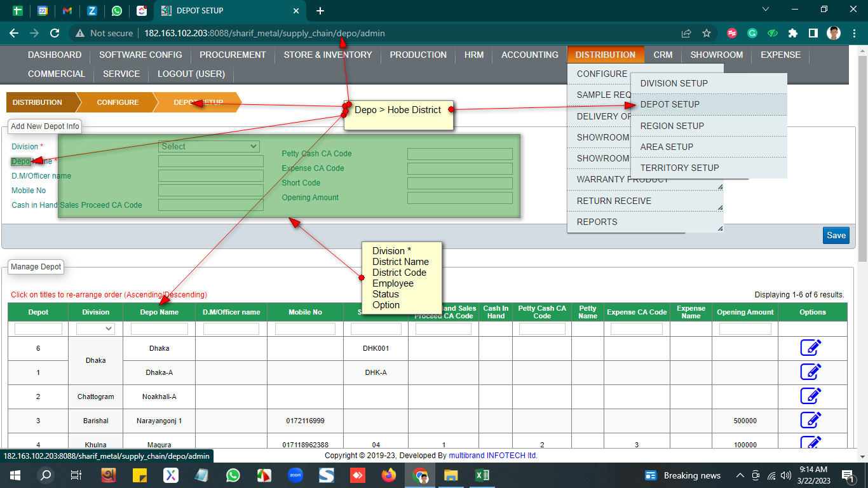Viewport: 868px width, 488px height.
Task: Open the ACCOUNTING menu
Action: (x=529, y=55)
